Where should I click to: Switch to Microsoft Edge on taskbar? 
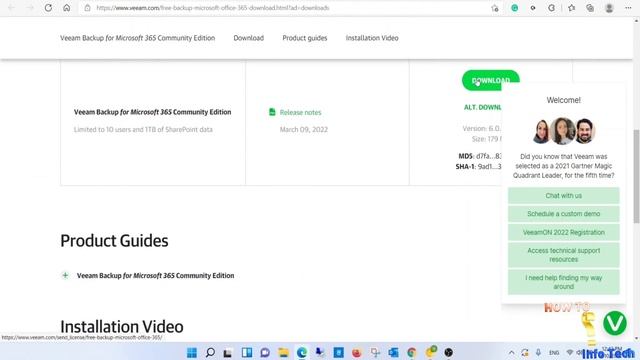(x=302, y=352)
